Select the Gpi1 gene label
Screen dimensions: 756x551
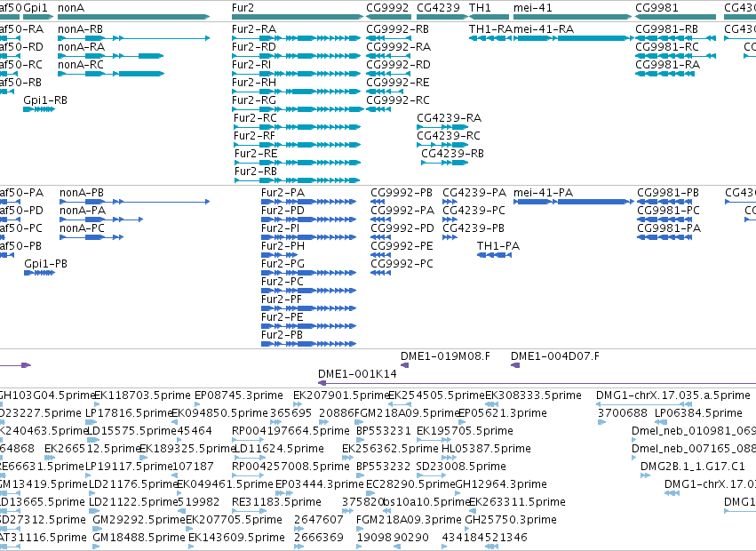pos(36,8)
